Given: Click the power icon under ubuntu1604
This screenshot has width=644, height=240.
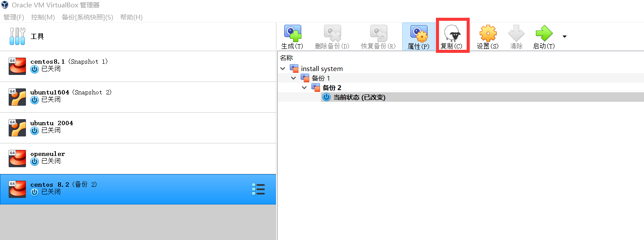Looking at the screenshot, I should 35,100.
